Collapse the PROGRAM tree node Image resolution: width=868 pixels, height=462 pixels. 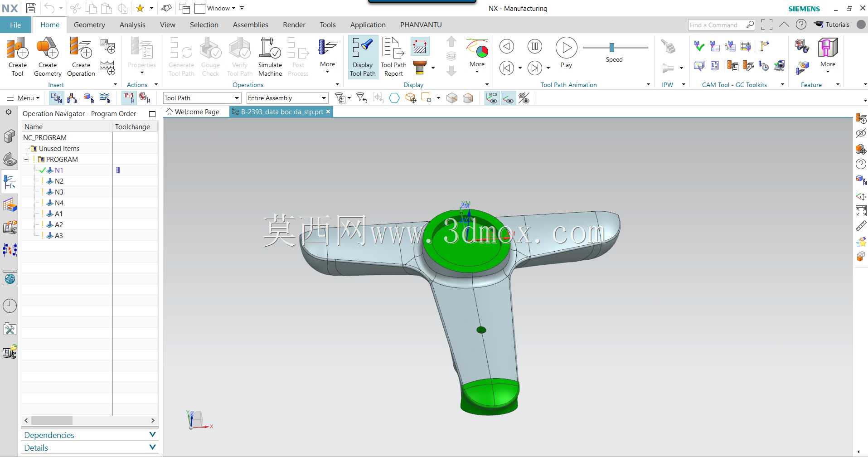(26, 160)
